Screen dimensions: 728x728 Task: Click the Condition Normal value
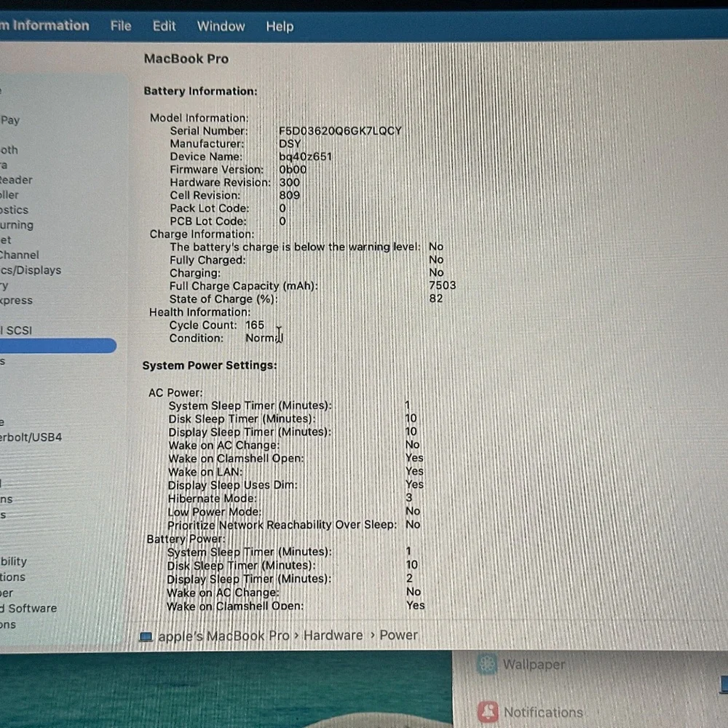pyautogui.click(x=264, y=338)
